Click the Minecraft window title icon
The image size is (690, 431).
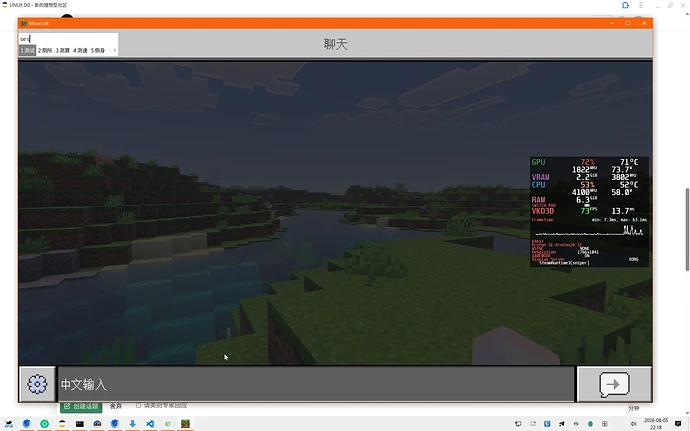click(24, 23)
